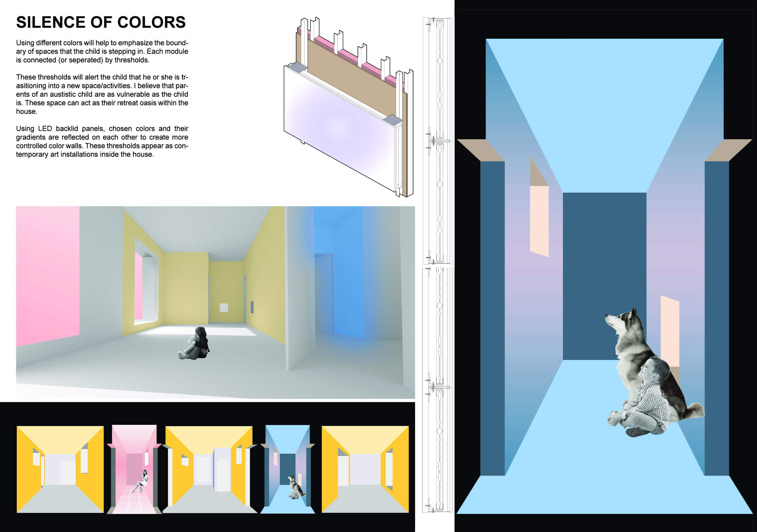757x532 pixels.
Task: Click the pink wall panel in the rendering
Action: [48, 275]
